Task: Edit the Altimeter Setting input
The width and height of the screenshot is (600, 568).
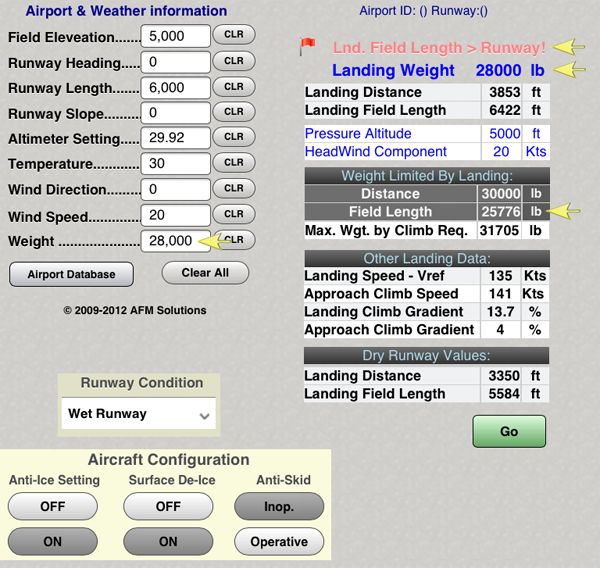Action: (x=176, y=137)
